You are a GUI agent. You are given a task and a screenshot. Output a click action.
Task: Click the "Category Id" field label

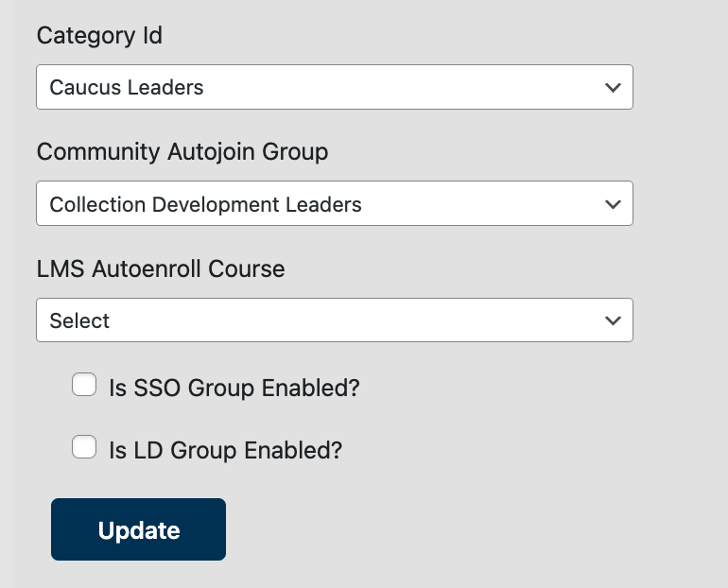coord(99,36)
